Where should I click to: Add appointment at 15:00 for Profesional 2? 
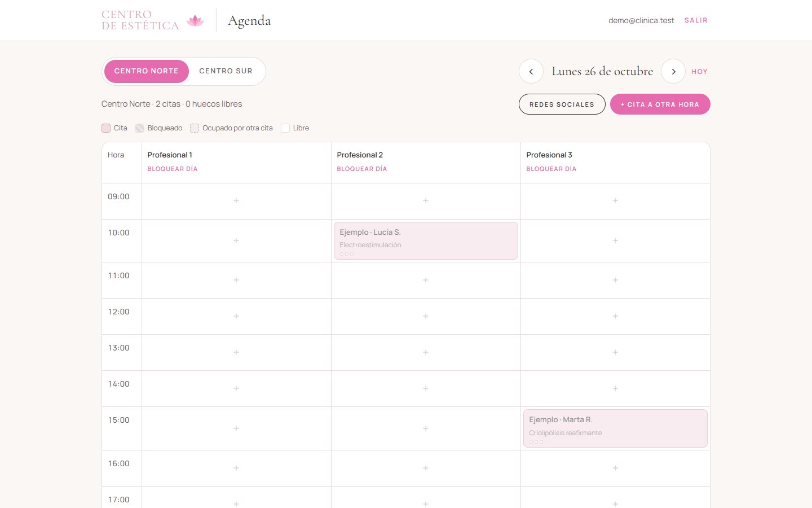tap(426, 428)
